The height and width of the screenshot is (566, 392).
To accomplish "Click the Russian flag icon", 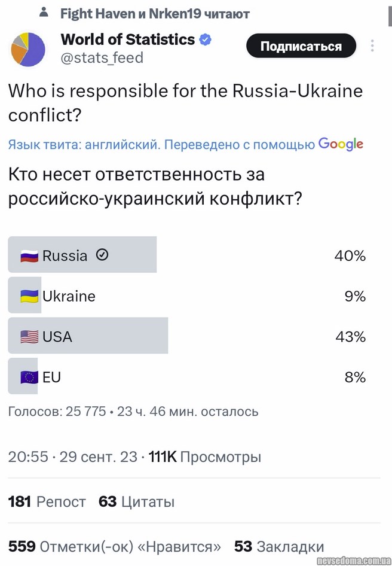I will (x=29, y=256).
